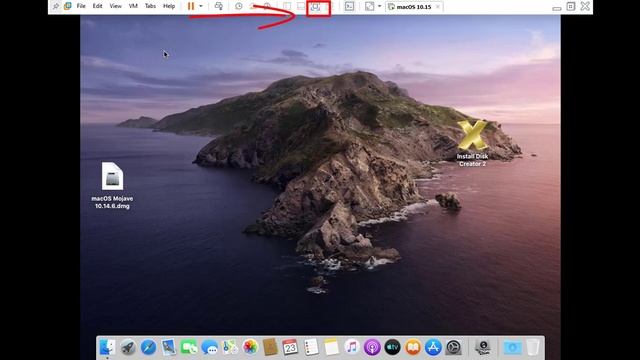This screenshot has width=640, height=360.
Task: Open the Help menu
Action: tap(169, 6)
